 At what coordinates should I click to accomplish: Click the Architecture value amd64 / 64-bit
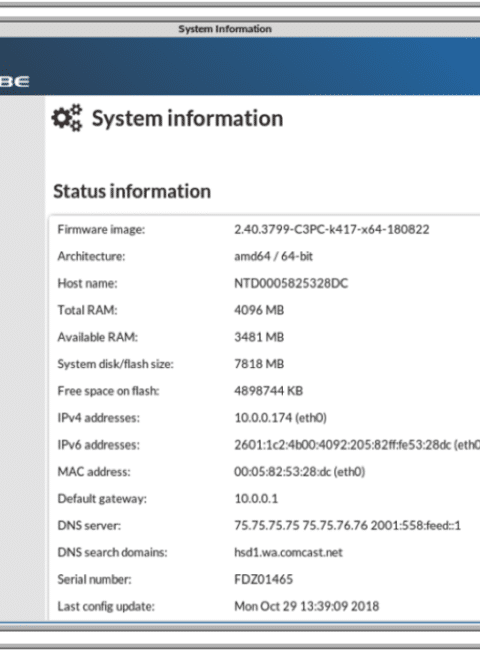click(273, 256)
